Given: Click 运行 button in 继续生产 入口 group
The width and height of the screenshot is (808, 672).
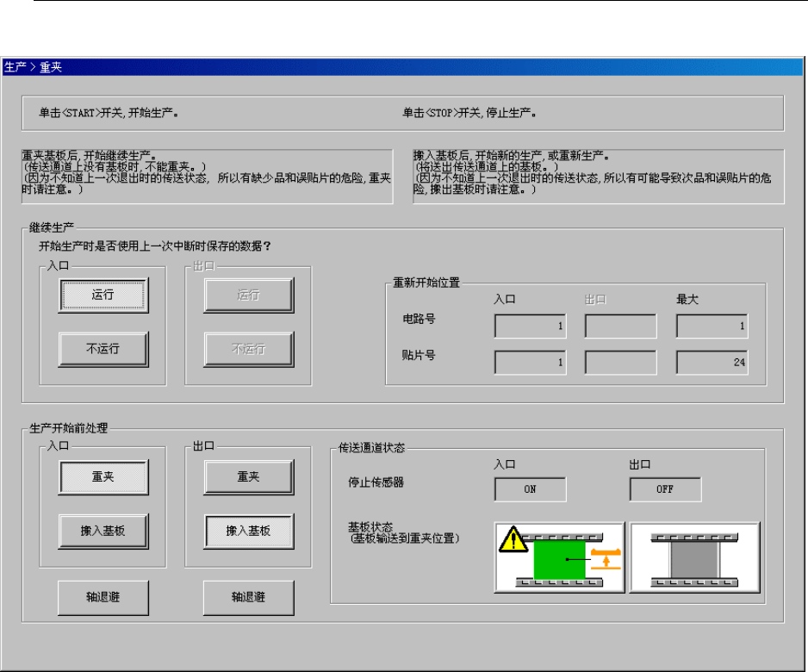Looking at the screenshot, I should [x=103, y=295].
